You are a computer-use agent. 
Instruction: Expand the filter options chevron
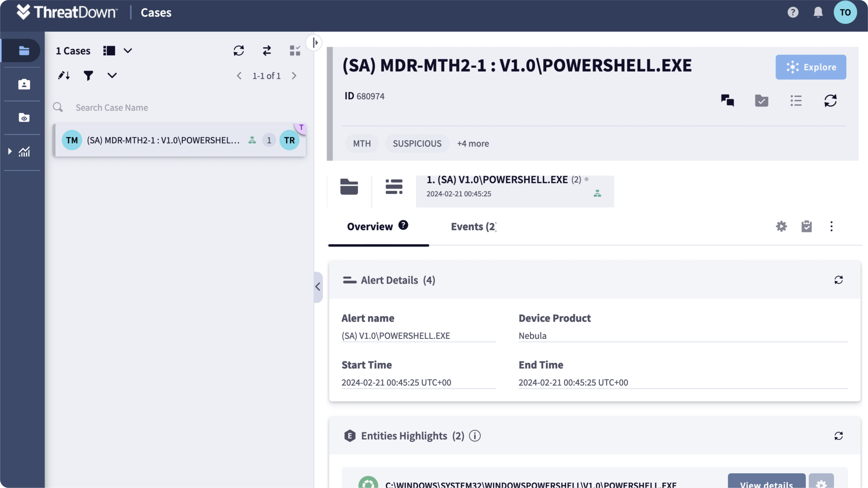tap(112, 75)
